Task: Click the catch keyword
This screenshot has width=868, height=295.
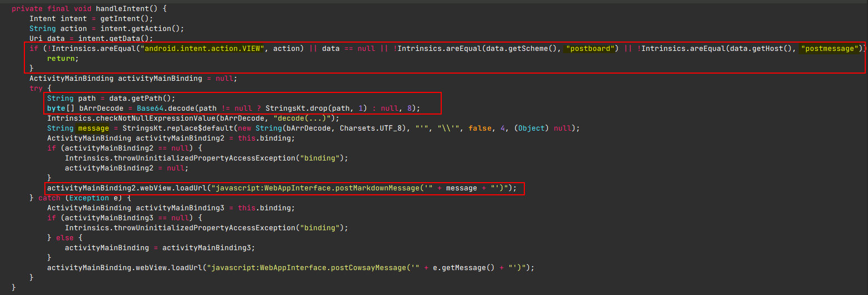Action: [x=49, y=198]
